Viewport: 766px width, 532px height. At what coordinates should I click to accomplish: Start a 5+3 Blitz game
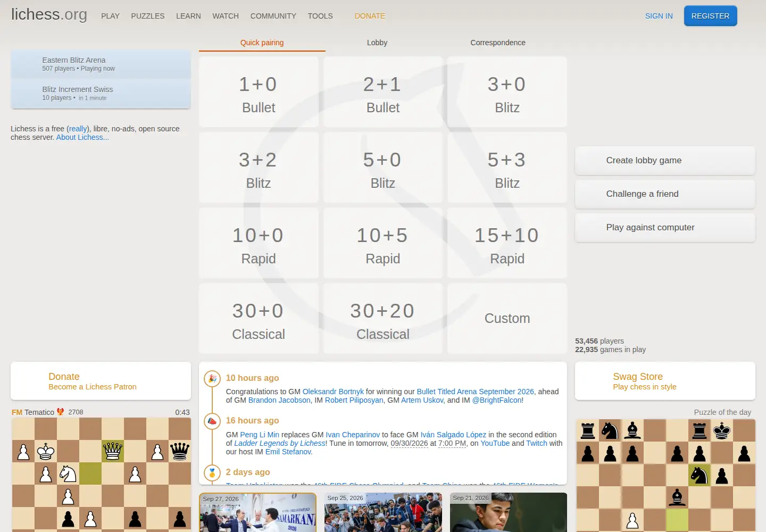coord(507,168)
